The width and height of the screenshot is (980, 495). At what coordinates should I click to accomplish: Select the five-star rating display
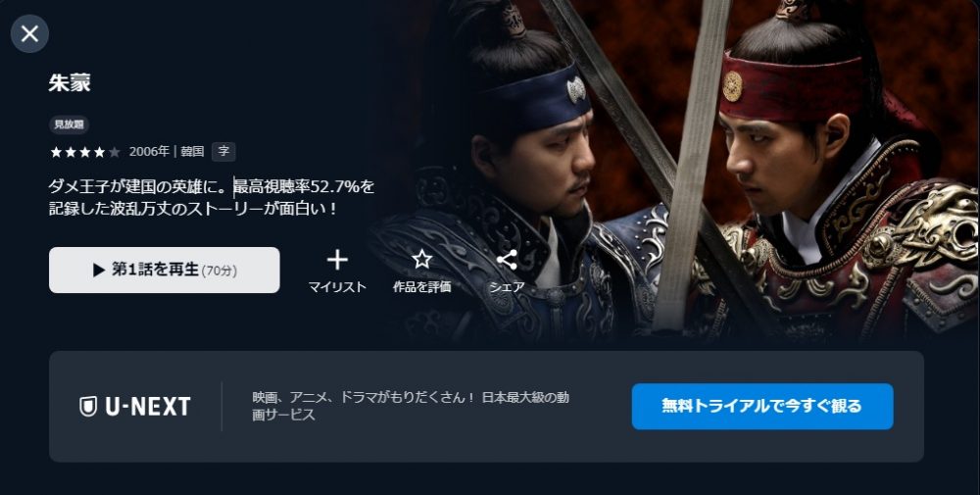85,152
